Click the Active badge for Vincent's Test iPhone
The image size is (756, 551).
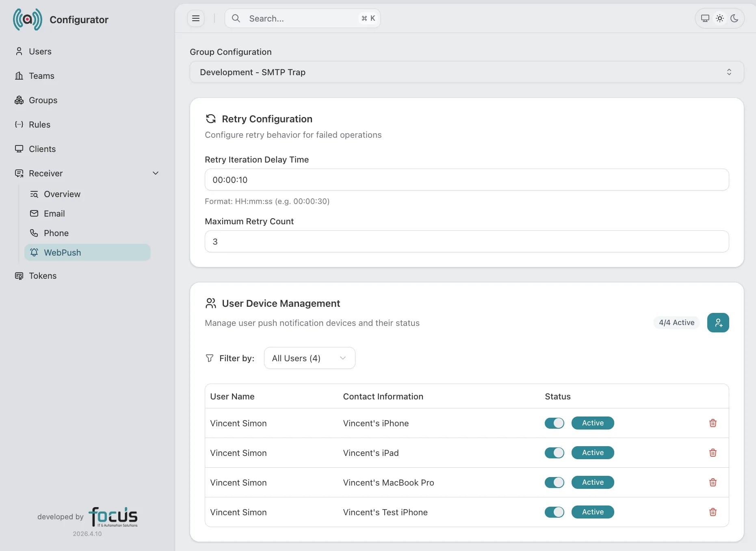coord(593,512)
